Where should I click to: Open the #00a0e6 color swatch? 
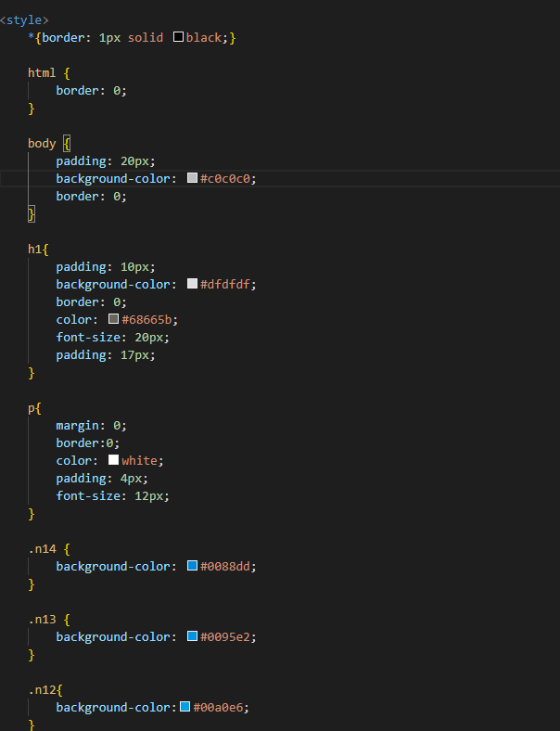click(185, 706)
